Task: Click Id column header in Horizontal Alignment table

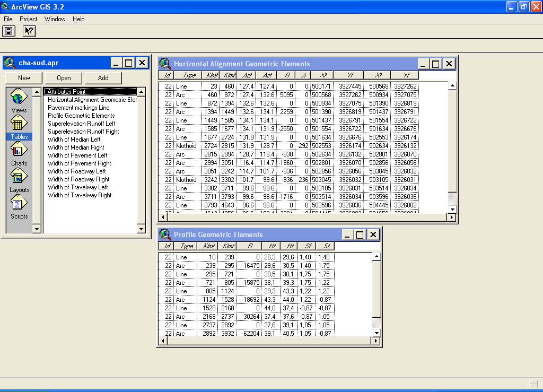Action: tap(166, 75)
